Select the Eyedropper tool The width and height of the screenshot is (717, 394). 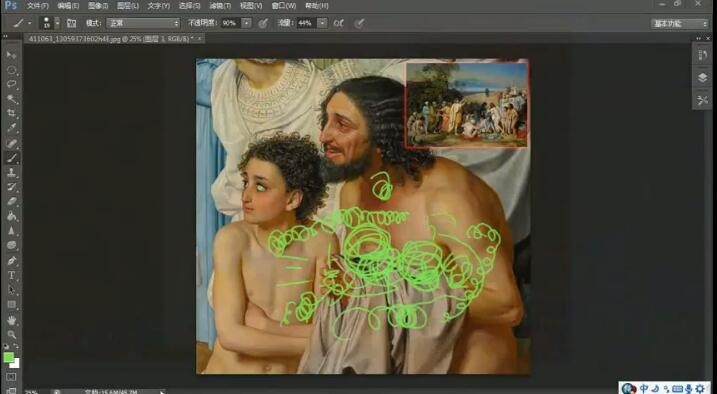pyautogui.click(x=12, y=128)
